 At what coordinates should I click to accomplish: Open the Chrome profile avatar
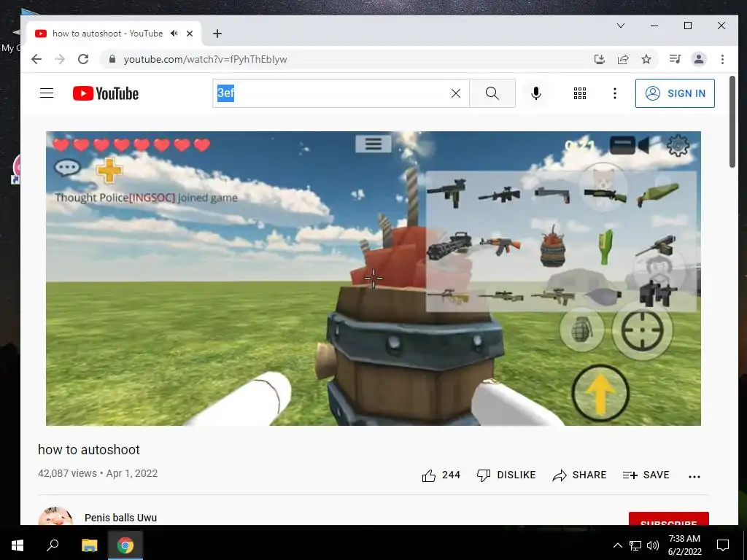(x=698, y=59)
